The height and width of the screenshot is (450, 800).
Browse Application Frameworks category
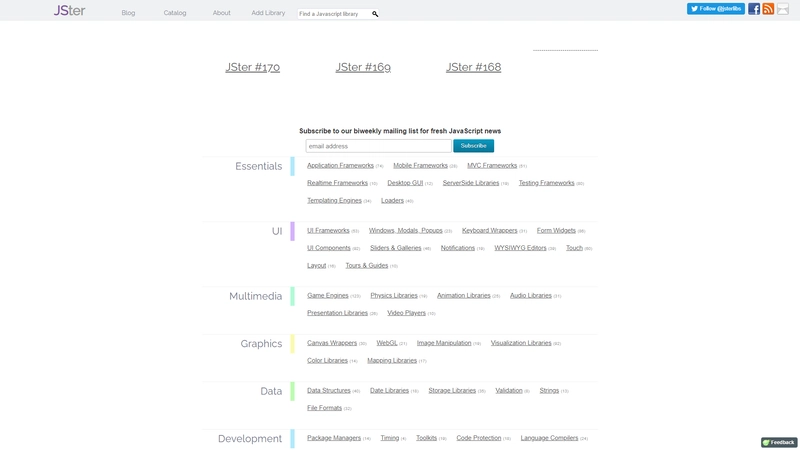click(340, 166)
